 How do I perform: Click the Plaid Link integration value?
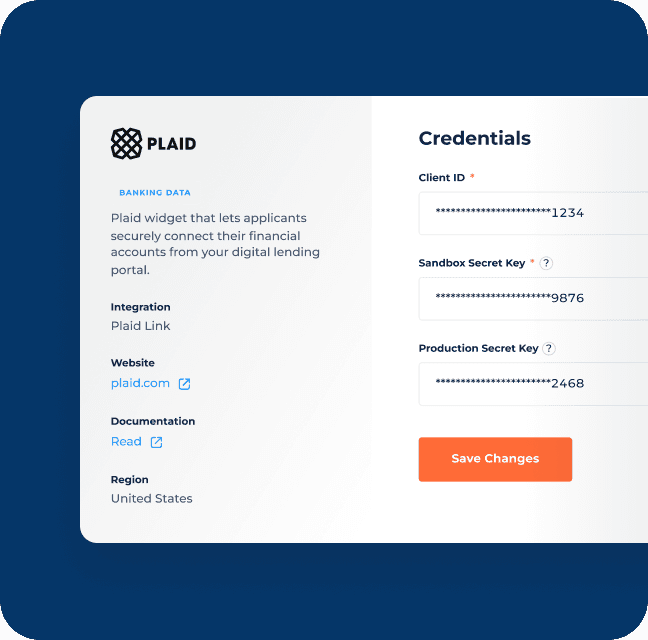click(140, 326)
